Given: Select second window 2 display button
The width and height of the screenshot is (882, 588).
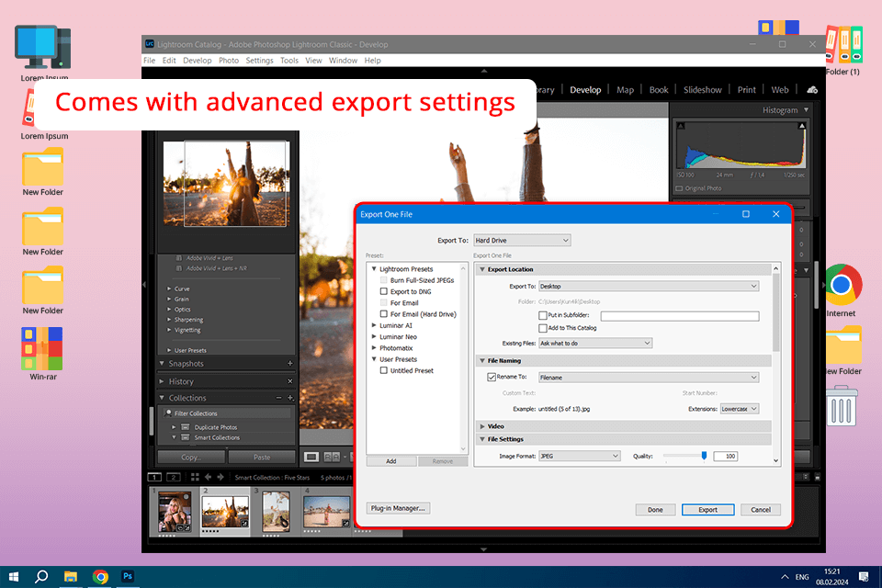Looking at the screenshot, I should [174, 477].
